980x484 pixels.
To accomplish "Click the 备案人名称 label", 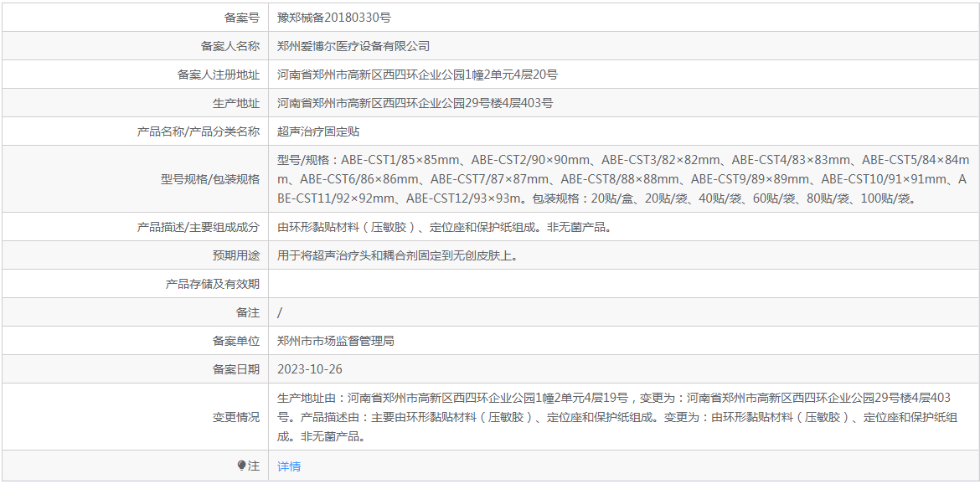I will [x=230, y=46].
